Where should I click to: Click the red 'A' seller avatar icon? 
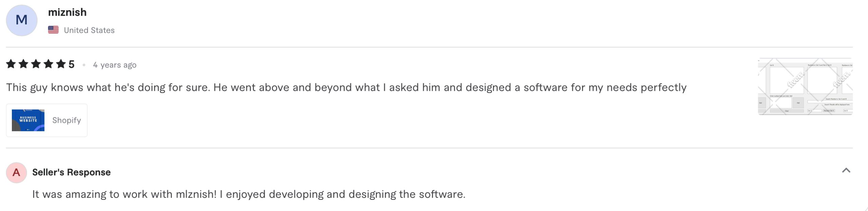coord(16,172)
